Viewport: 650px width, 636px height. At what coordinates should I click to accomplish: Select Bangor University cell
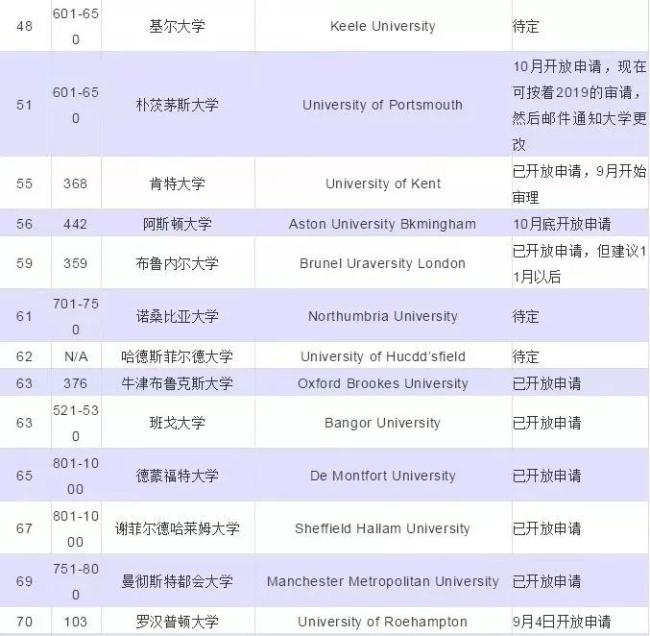pos(383,422)
